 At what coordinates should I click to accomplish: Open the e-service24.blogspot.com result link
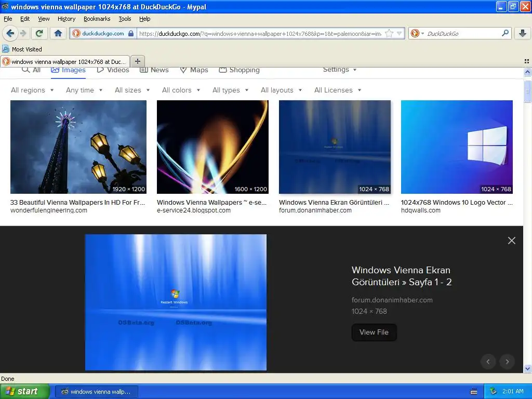(193, 210)
